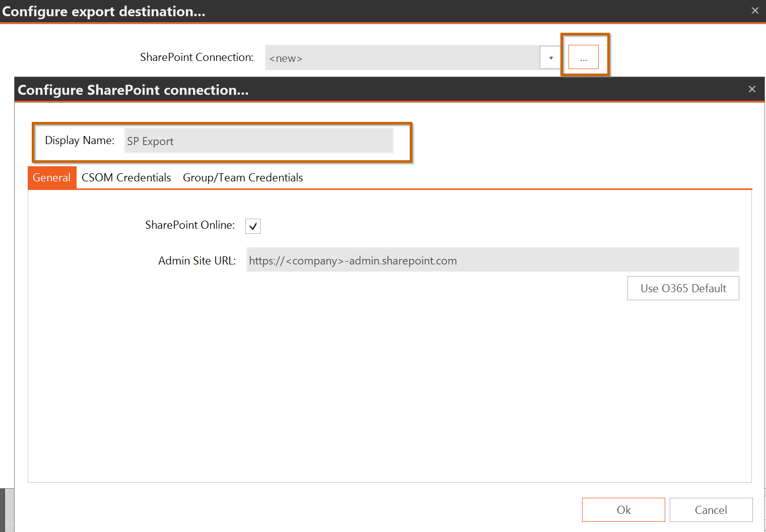766x532 pixels.
Task: Click the Cancel button
Action: point(711,510)
